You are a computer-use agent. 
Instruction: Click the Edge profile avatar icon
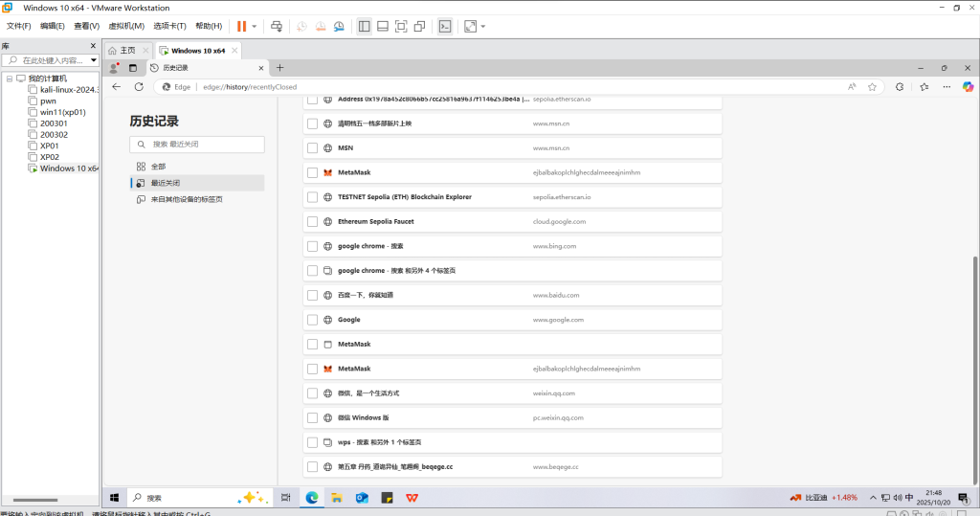114,68
